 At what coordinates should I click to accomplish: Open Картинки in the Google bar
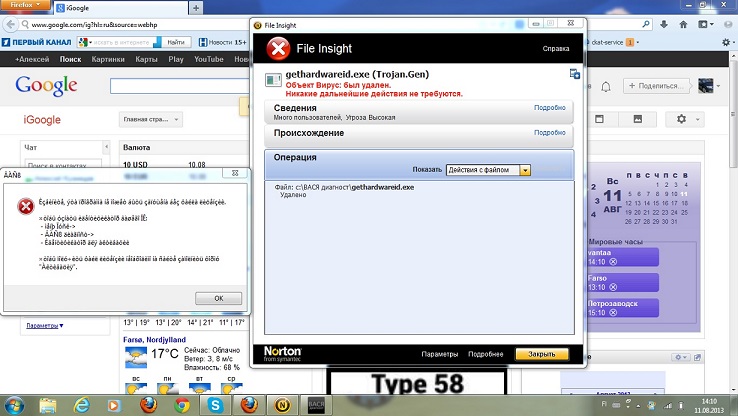(108, 59)
